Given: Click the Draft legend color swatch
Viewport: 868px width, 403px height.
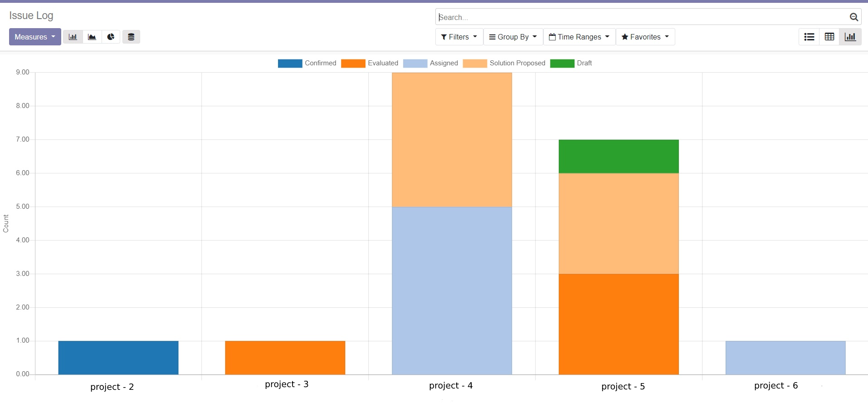Looking at the screenshot, I should point(562,64).
